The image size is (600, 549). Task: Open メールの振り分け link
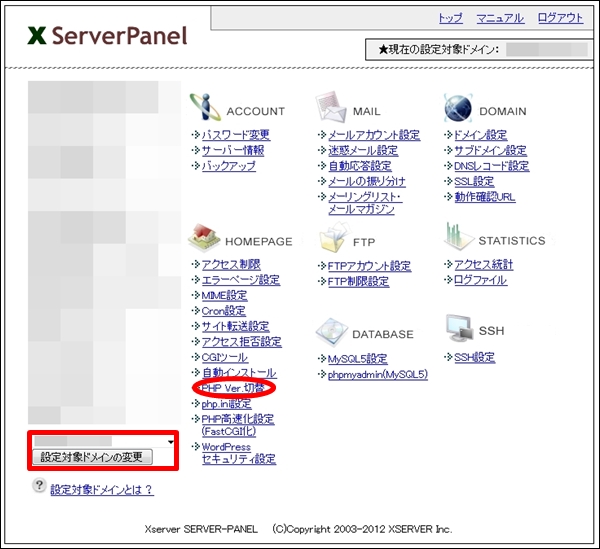pos(367,181)
